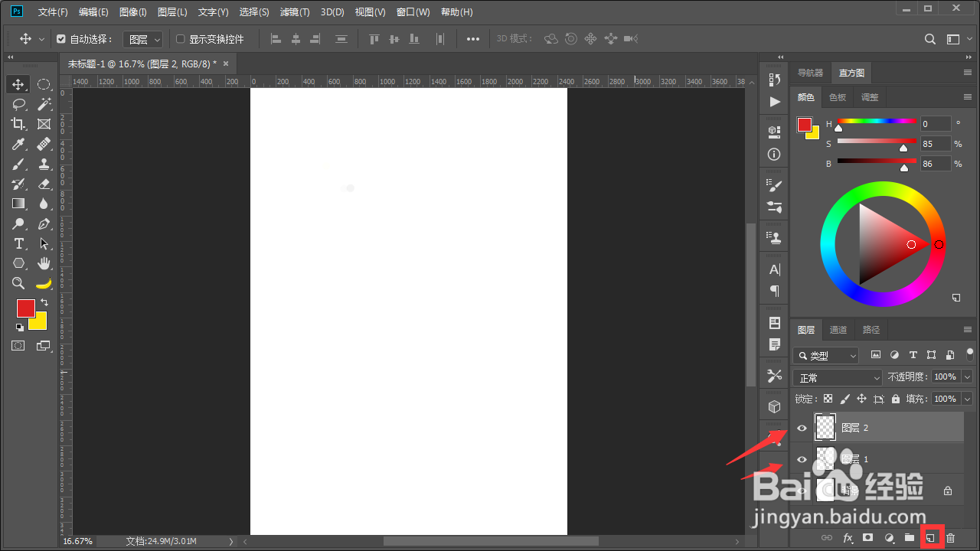The image size is (980, 551).
Task: Click the zoom percentage field in status bar
Action: pos(77,541)
